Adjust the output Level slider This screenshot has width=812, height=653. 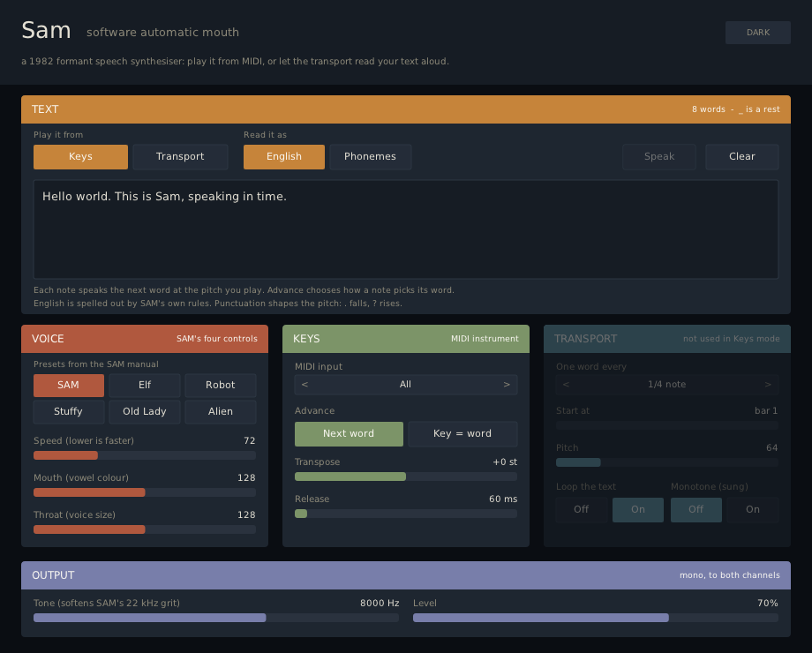[596, 618]
